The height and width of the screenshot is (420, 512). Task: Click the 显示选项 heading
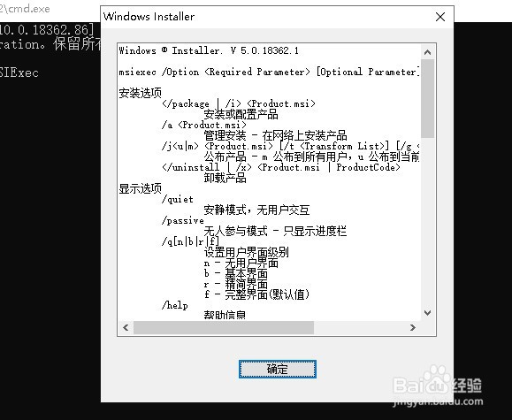140,188
